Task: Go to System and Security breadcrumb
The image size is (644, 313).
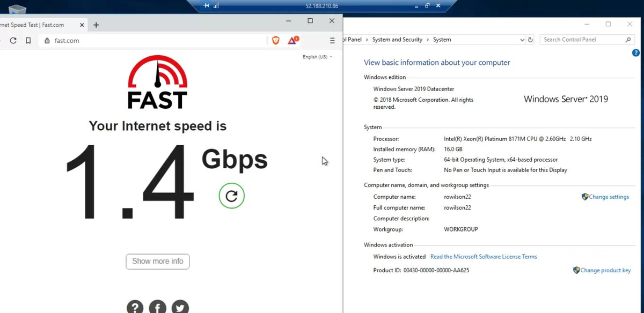Action: [x=397, y=40]
